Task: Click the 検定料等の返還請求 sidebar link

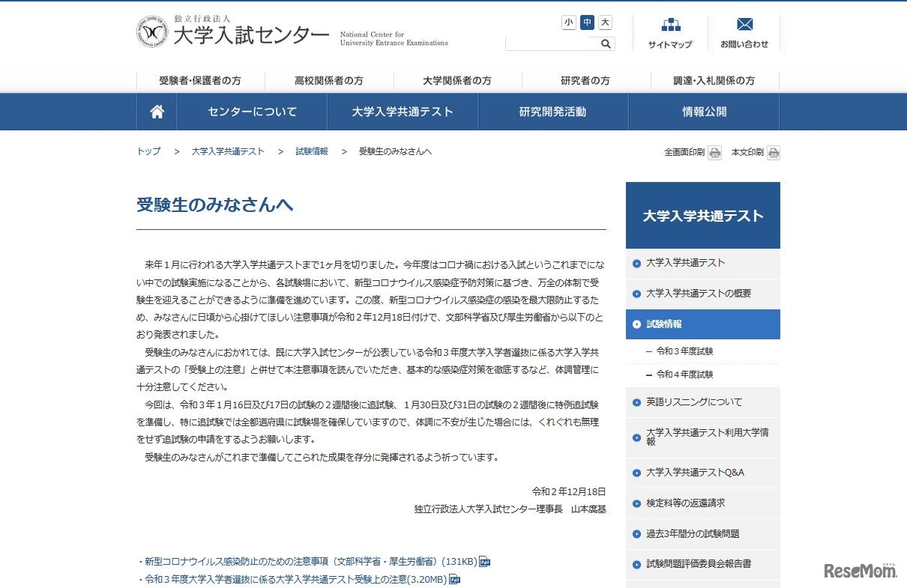Action: (687, 503)
